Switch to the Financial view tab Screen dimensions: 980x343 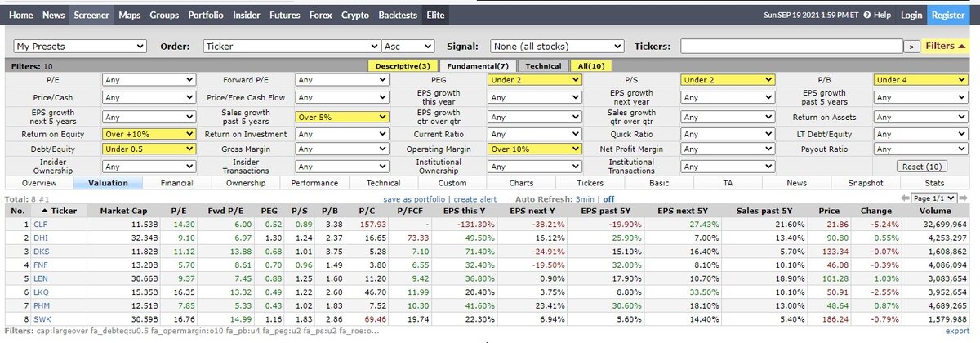(x=177, y=184)
